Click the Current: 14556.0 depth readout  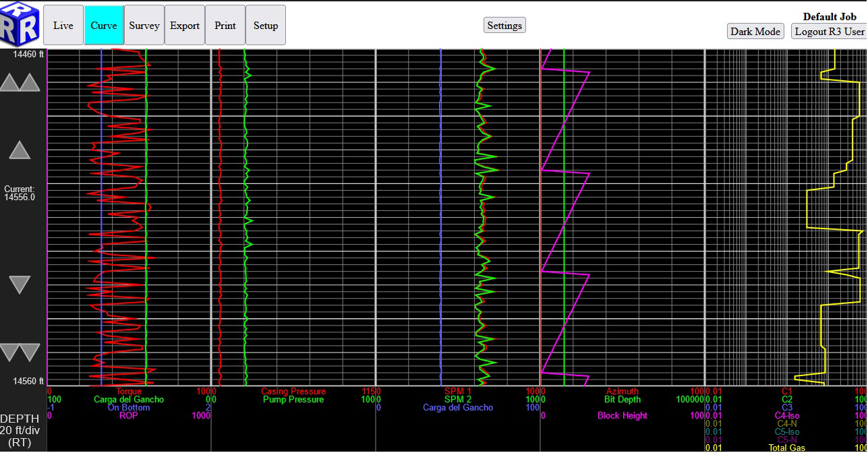point(20,193)
